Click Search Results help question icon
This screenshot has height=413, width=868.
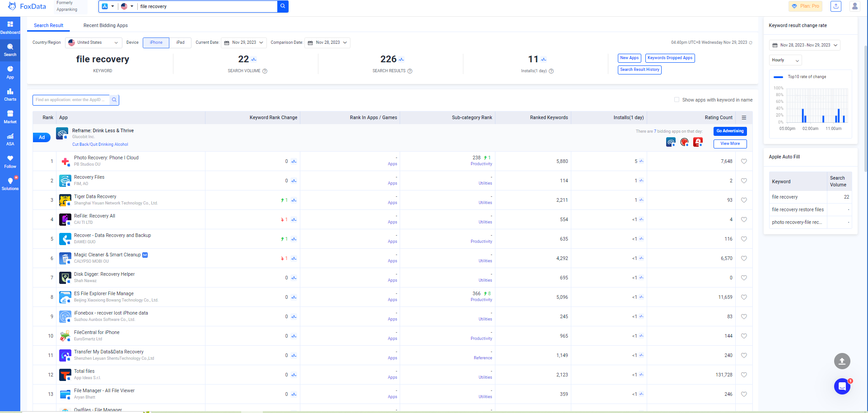click(x=410, y=71)
